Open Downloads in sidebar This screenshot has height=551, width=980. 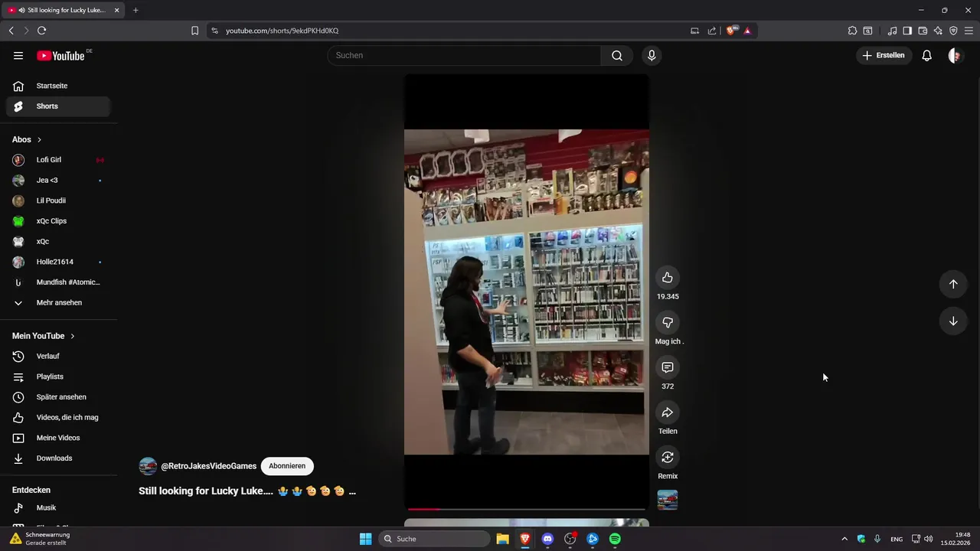58,458
